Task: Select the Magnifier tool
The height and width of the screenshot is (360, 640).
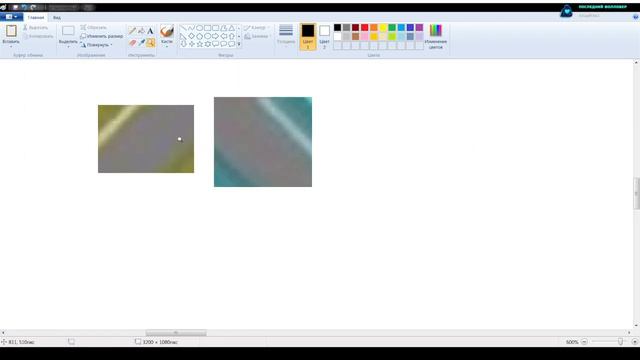Action: click(x=151, y=42)
